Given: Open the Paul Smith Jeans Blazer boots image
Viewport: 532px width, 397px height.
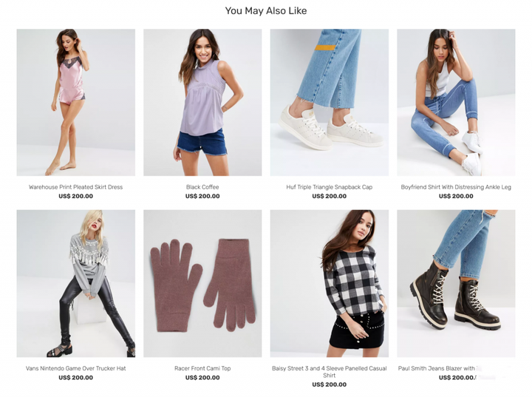Looking at the screenshot, I should (x=456, y=284).
